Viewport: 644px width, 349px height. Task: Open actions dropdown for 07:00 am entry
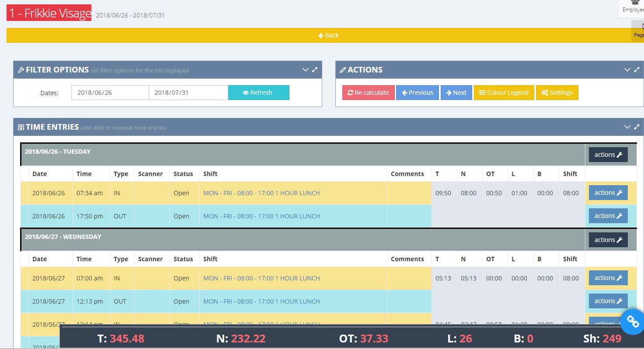(608, 278)
